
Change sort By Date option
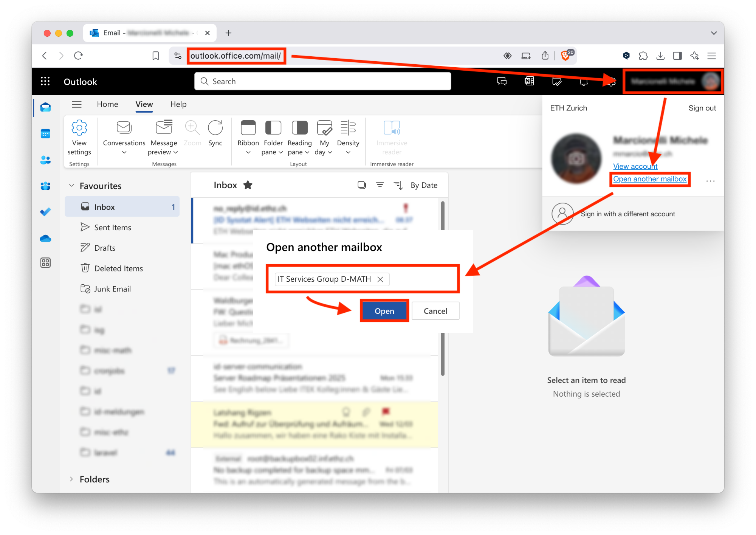click(x=424, y=185)
